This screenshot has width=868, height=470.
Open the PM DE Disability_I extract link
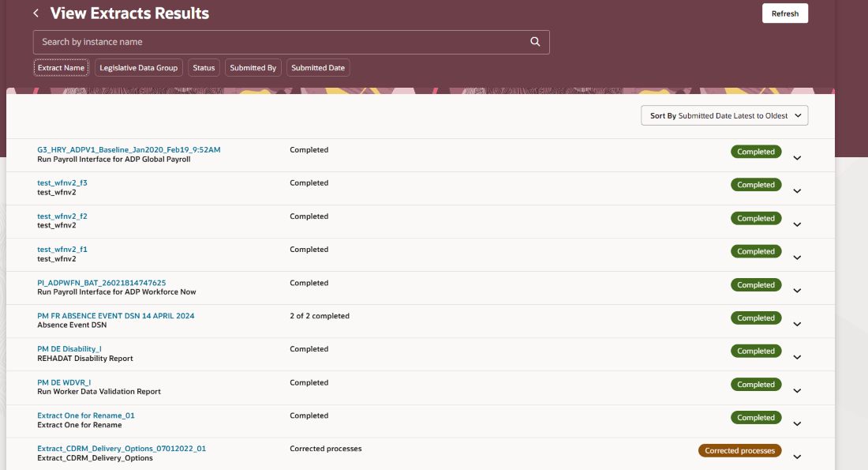click(x=69, y=348)
